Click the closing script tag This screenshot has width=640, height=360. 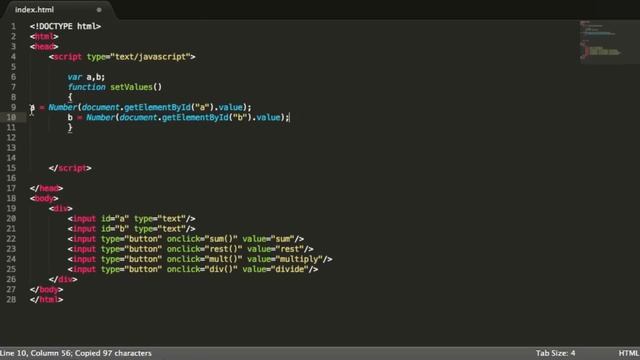70,168
